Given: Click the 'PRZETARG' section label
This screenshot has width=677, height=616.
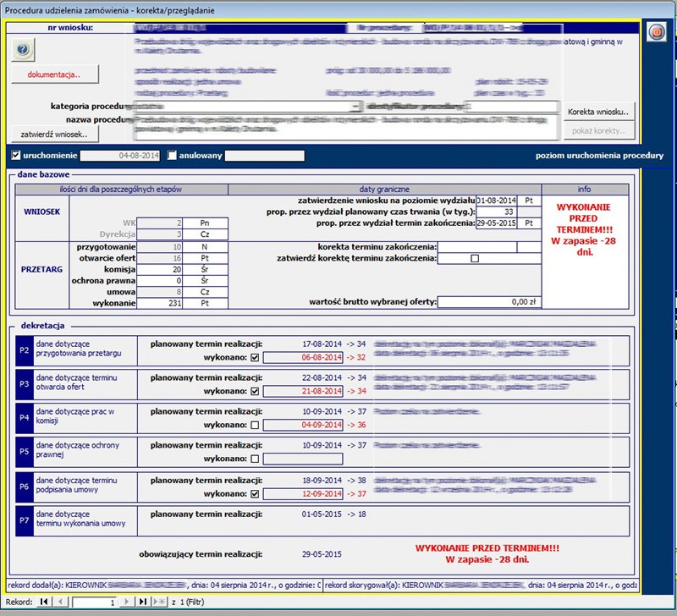Looking at the screenshot, I should (41, 269).
